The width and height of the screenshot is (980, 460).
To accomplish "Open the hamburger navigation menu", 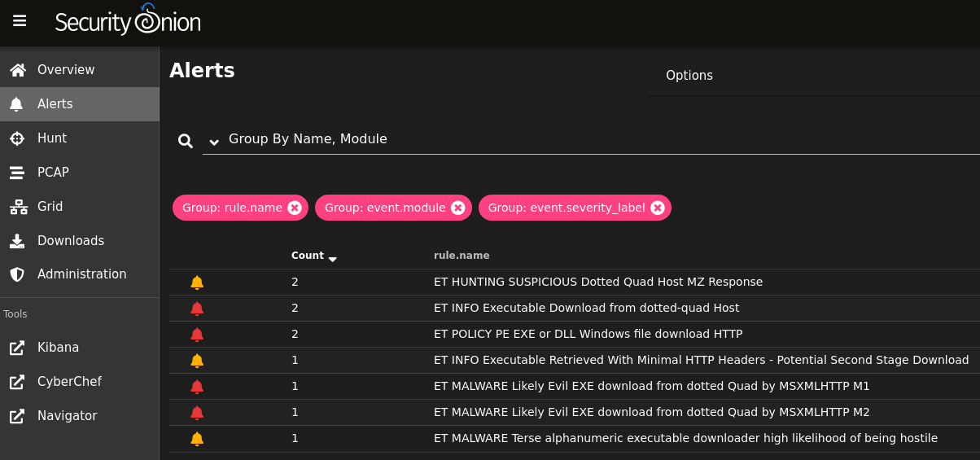I will 20,21.
